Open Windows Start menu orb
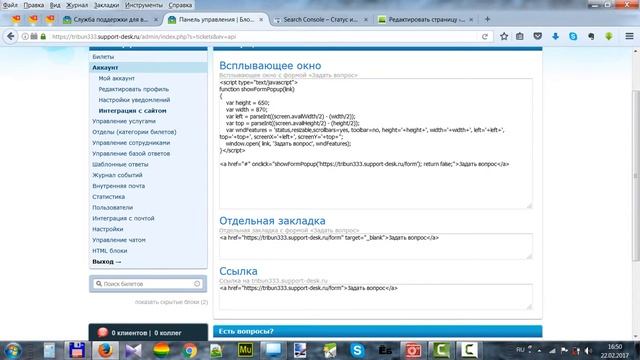The image size is (640, 360). pos(13,351)
